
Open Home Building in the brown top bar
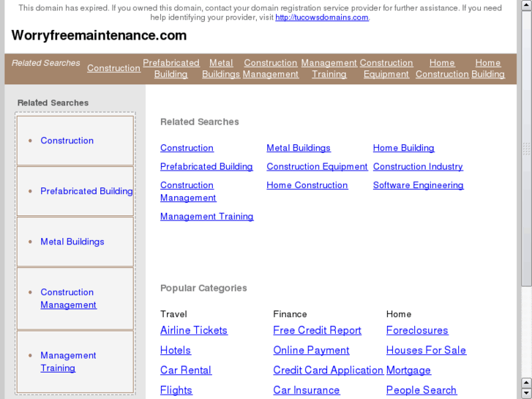tap(488, 68)
